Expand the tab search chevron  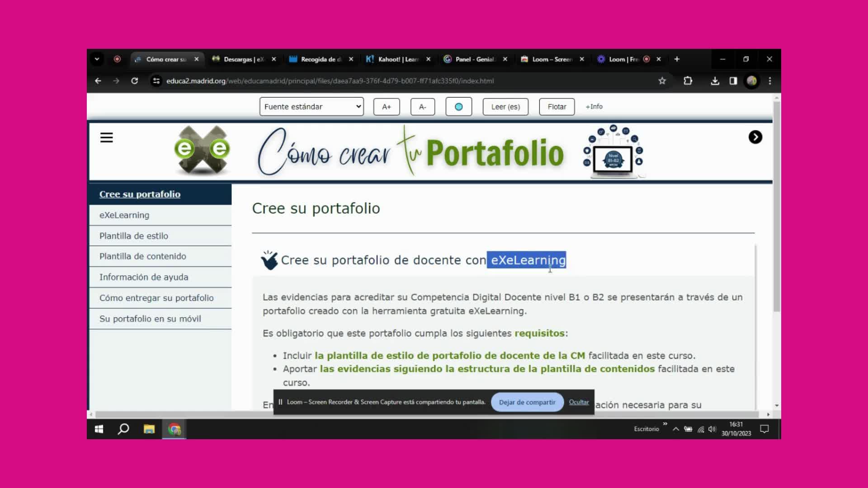[97, 59]
